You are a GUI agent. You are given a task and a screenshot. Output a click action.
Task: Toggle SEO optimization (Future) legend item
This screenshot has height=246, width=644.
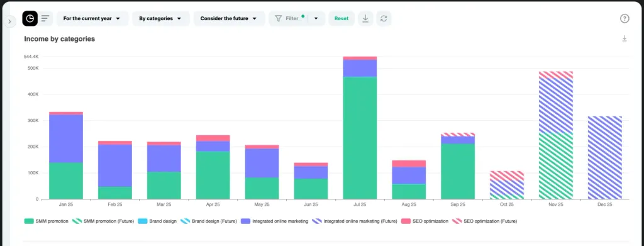(x=485, y=221)
